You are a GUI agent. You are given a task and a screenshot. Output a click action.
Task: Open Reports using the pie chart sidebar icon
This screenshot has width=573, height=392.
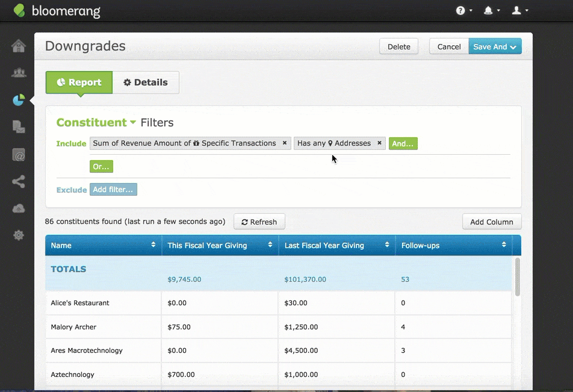coord(19,100)
